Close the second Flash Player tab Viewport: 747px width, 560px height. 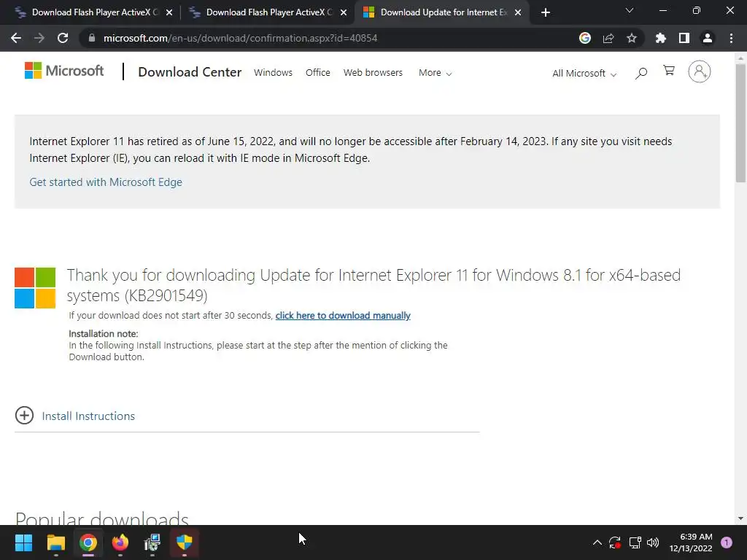click(x=344, y=12)
